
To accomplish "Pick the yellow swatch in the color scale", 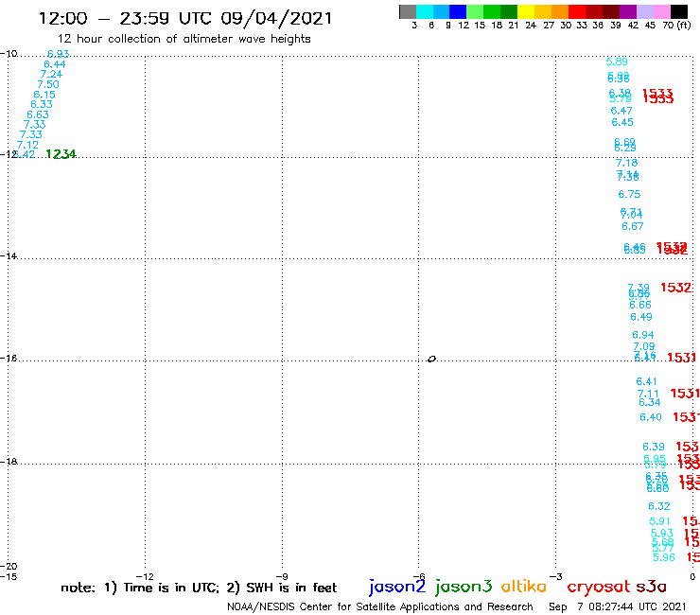I will click(x=526, y=11).
